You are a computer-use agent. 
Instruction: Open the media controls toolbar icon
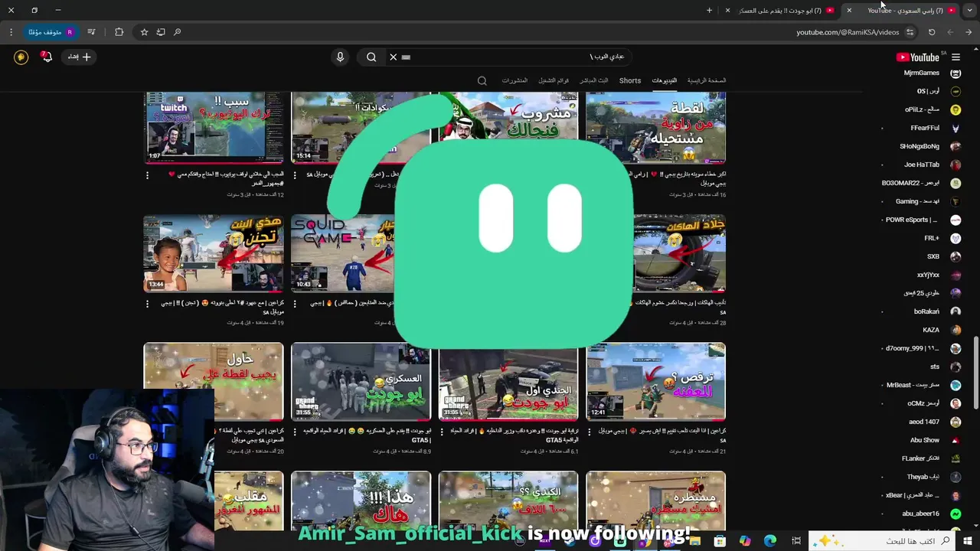[x=92, y=32]
